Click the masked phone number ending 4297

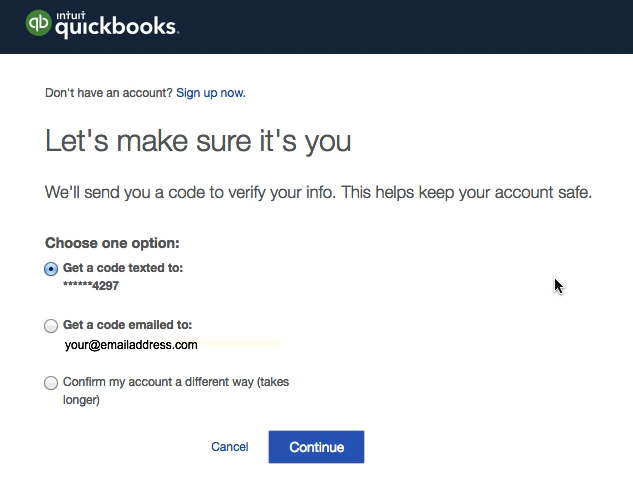point(91,286)
